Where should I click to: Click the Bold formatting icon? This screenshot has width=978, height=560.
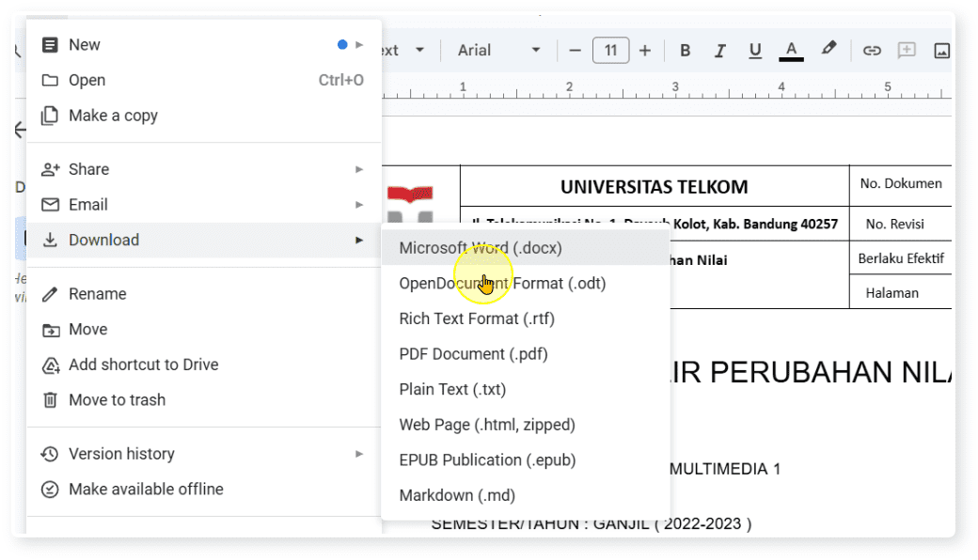click(685, 51)
